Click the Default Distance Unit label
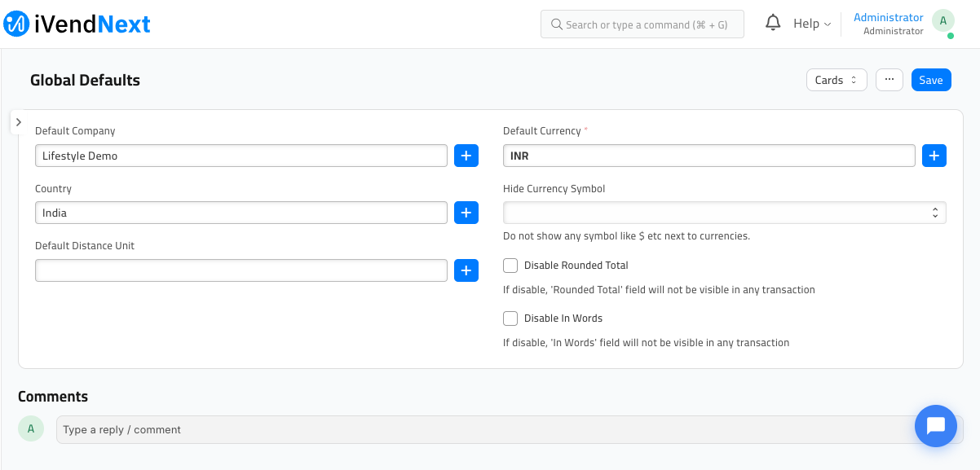The height and width of the screenshot is (470, 980). 85,245
